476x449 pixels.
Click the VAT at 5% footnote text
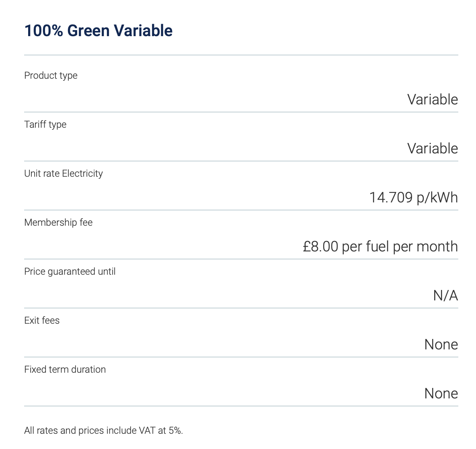pos(104,431)
